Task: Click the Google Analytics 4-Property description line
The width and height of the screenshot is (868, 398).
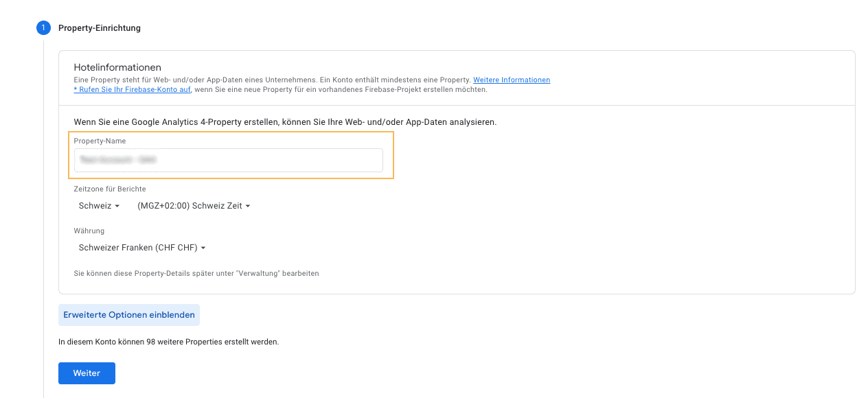Action: [285, 122]
